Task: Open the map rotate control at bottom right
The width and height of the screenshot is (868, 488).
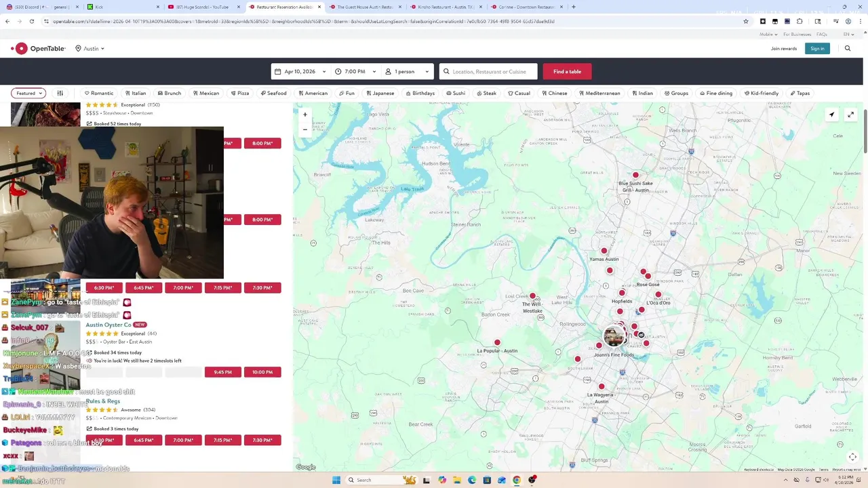Action: click(852, 457)
